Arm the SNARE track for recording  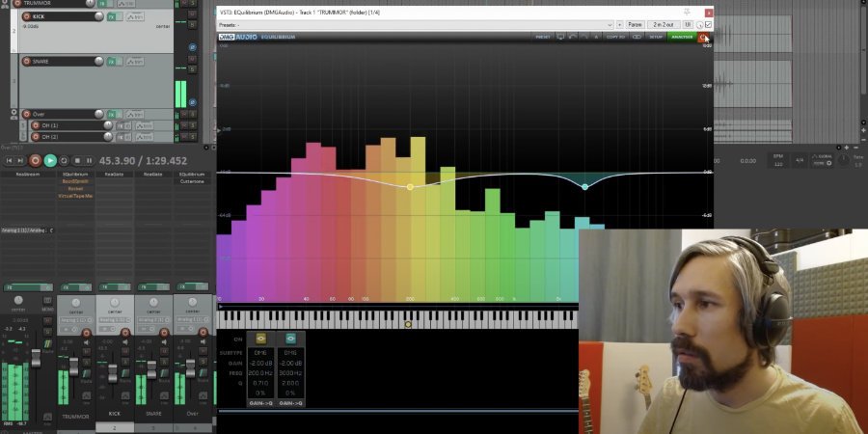click(26, 62)
